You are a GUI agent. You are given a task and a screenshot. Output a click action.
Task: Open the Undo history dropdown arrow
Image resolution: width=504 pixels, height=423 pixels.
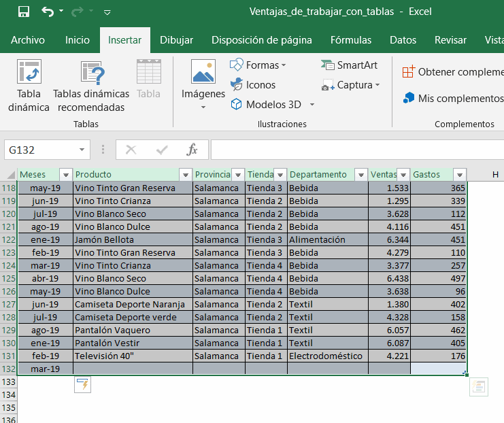[x=61, y=12]
